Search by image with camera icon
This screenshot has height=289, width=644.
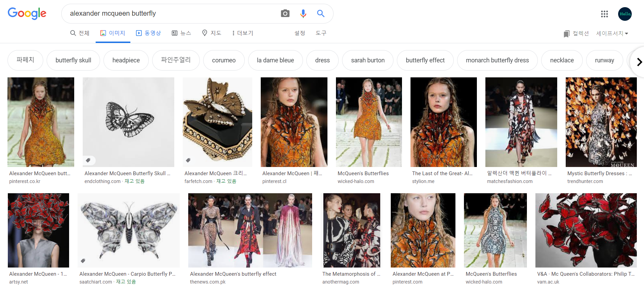285,13
